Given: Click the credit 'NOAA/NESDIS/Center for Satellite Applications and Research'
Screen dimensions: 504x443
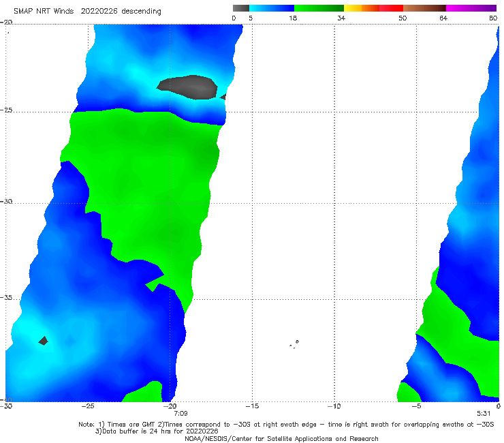Looking at the screenshot, I should 281,439.
